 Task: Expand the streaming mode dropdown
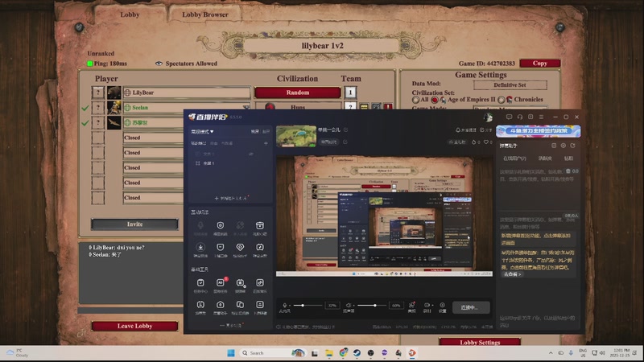click(202, 132)
